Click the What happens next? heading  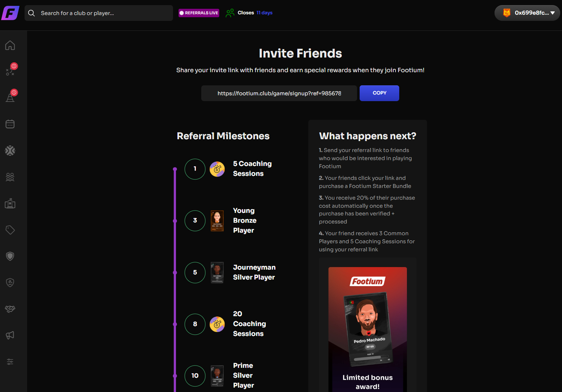(x=368, y=136)
